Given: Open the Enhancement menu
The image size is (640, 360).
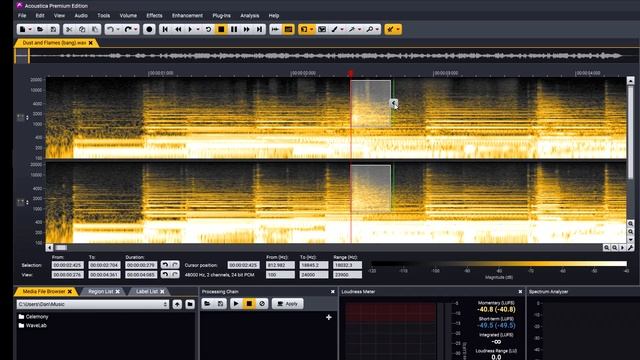Looking at the screenshot, I should click(x=187, y=16).
